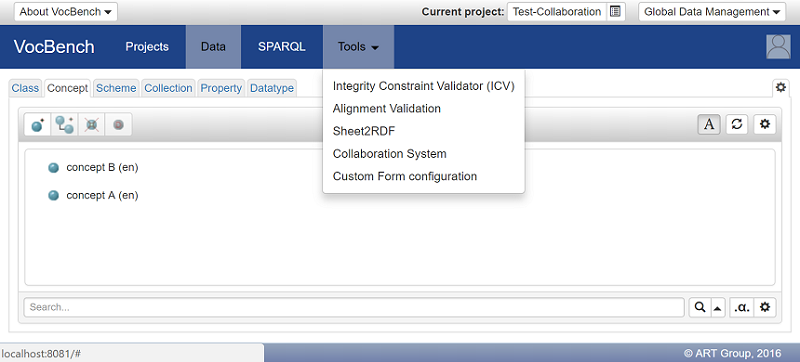Open project table icon beside Test-Collaboration
The height and width of the screenshot is (362, 800).
(x=615, y=12)
